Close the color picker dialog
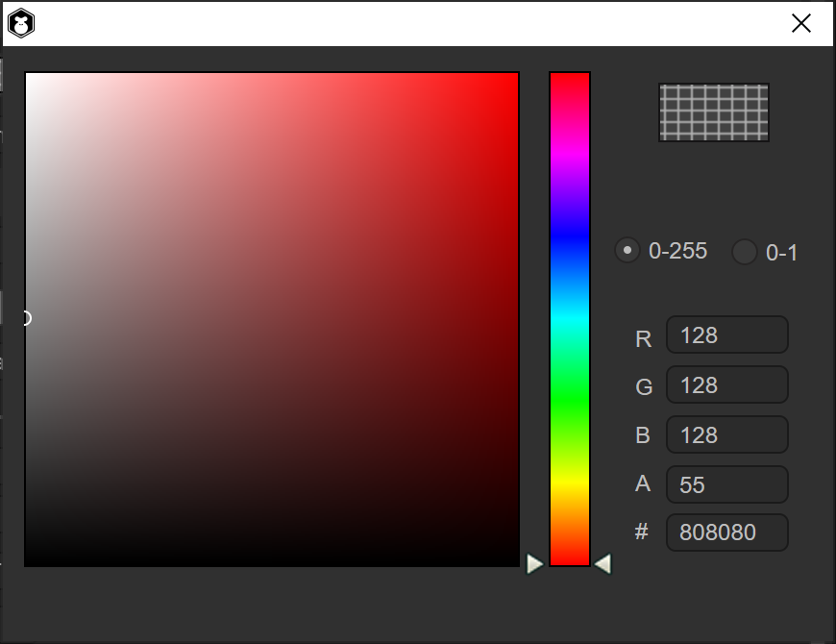The image size is (836, 644). click(x=801, y=23)
